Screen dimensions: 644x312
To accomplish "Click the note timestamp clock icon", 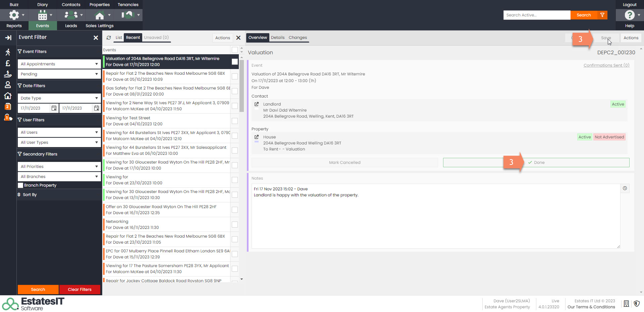I will pyautogui.click(x=625, y=188).
